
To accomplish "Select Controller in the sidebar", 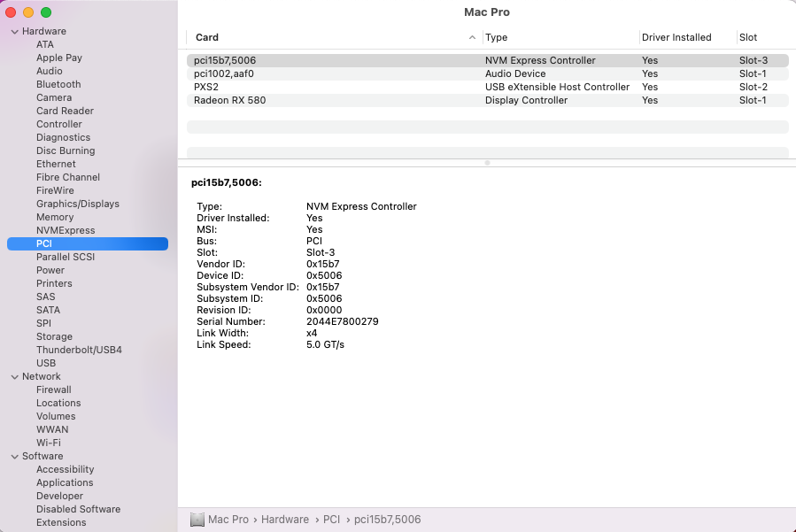I will [59, 124].
